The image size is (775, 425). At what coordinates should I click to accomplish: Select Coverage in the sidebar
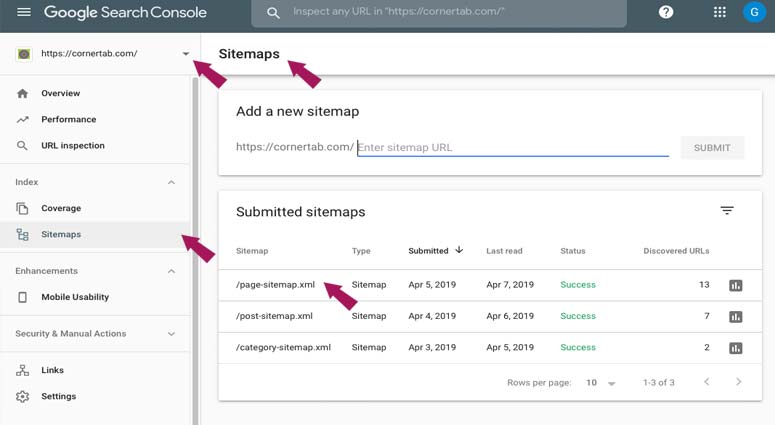(60, 208)
